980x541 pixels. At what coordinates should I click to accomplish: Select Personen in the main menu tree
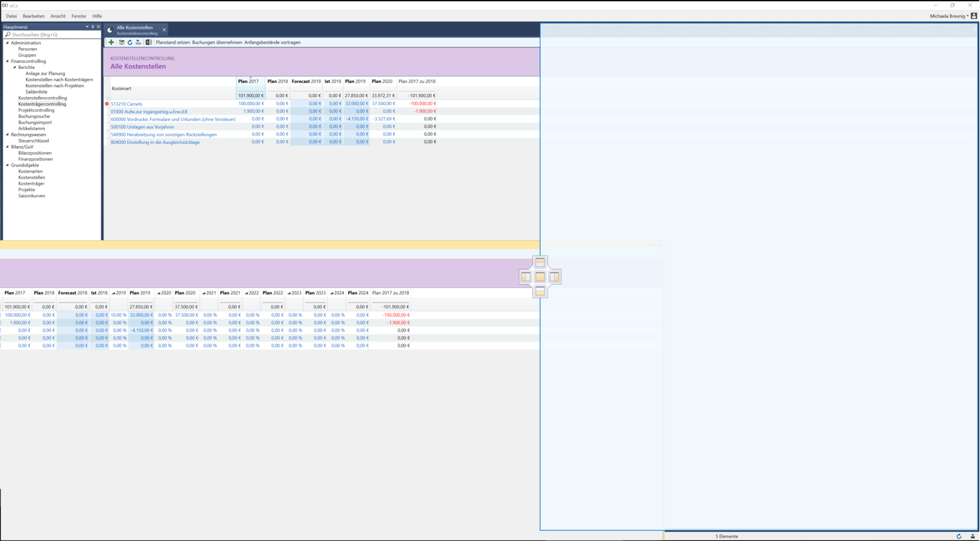[x=27, y=49]
